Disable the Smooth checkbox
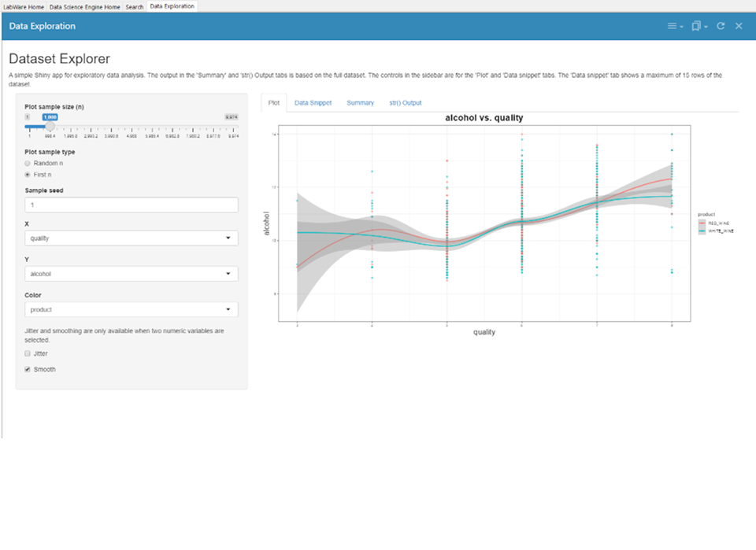The width and height of the screenshot is (756, 550). coord(28,368)
